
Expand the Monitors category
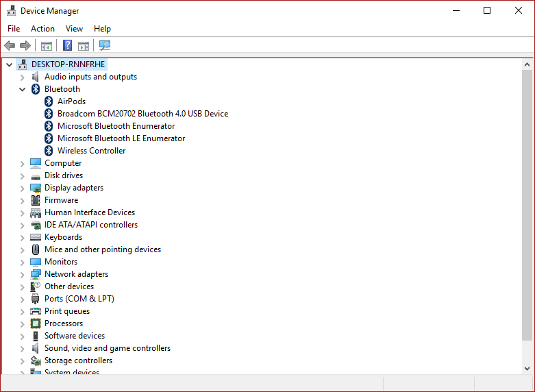23,262
